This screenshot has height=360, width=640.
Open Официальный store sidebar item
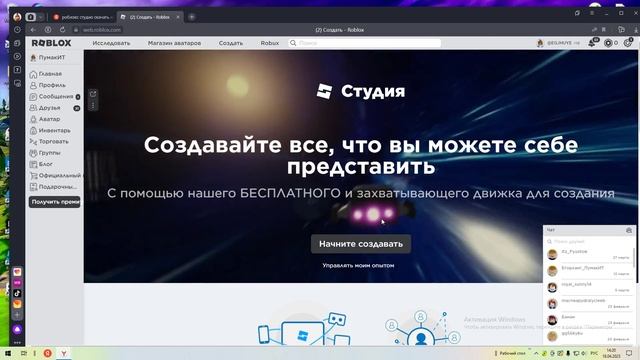[55, 175]
